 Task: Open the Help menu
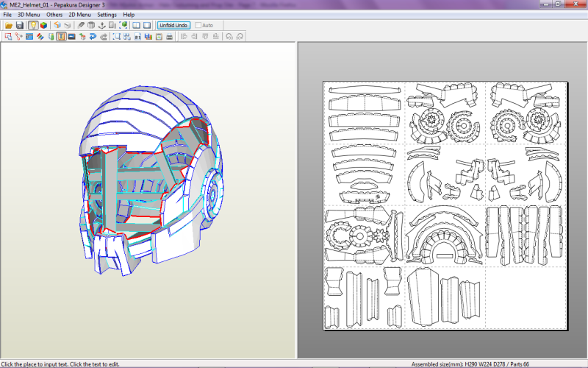129,15
